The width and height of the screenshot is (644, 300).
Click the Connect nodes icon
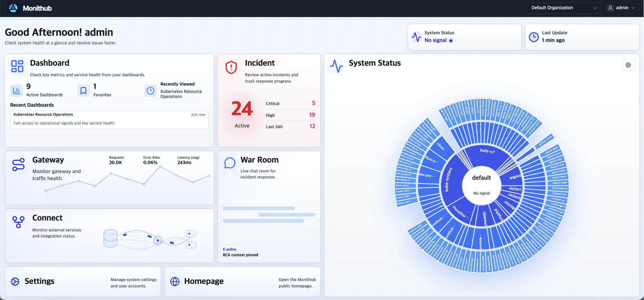coord(18,222)
